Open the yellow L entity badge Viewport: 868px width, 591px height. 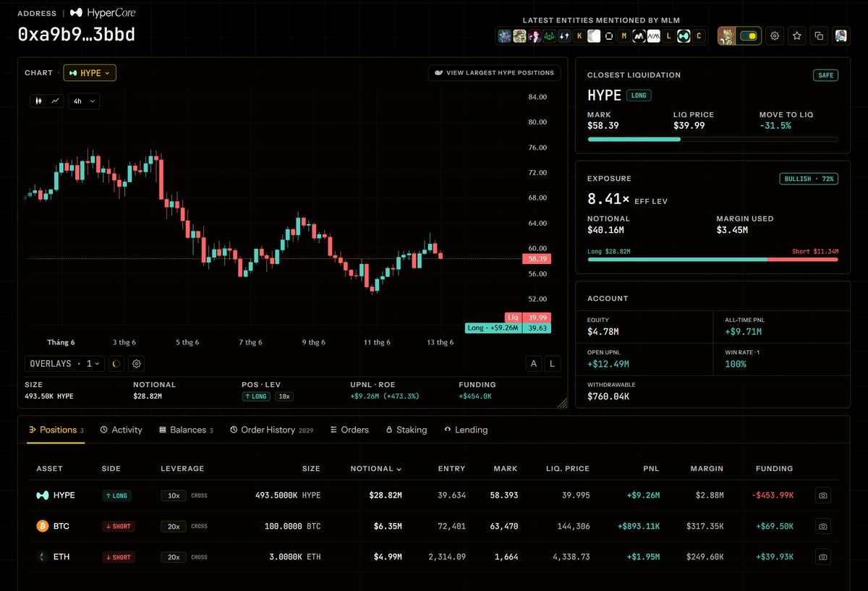tap(668, 35)
